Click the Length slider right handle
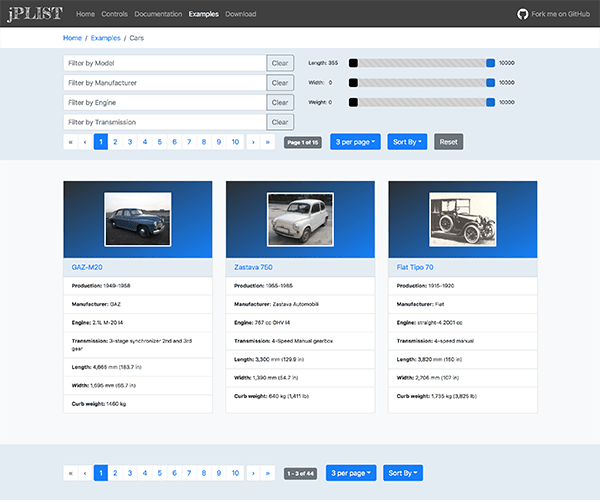The image size is (600, 500). (x=490, y=63)
